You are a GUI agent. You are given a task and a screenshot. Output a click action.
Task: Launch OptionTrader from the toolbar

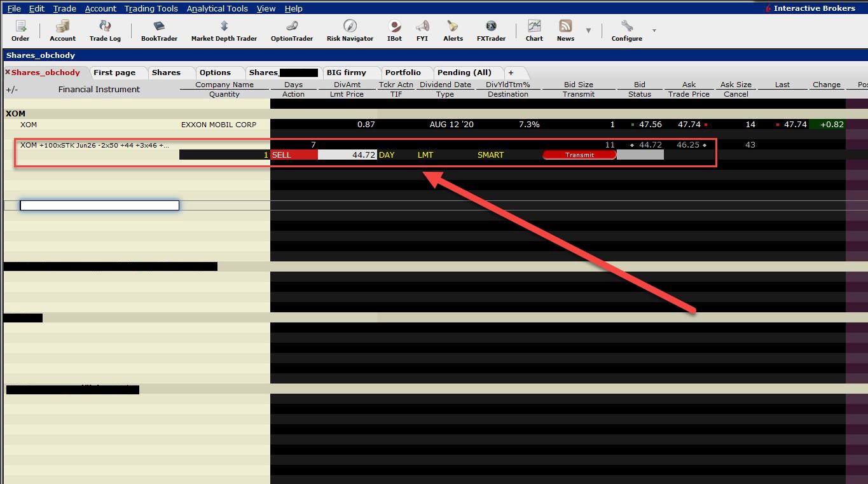click(292, 27)
